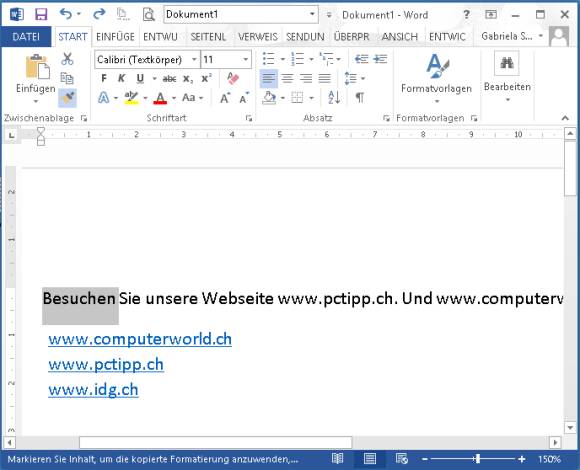The height and width of the screenshot is (470, 580).
Task: Open Gabriela S. account menu
Action: (512, 36)
